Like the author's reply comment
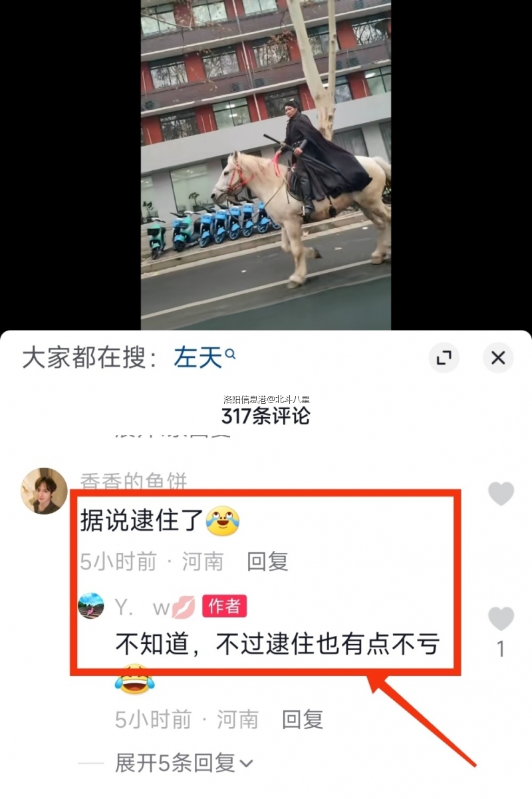Viewport: 532px width, 799px height. 501,619
